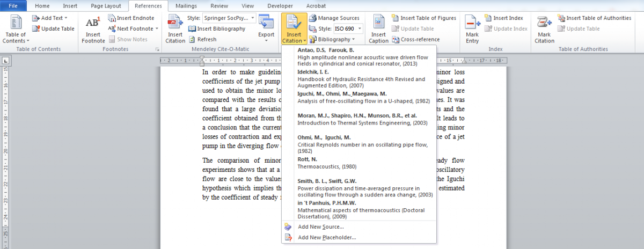Viewport: 644px width, 249px height.
Task: Click Show Notes in Footnotes group
Action: coord(128,39)
